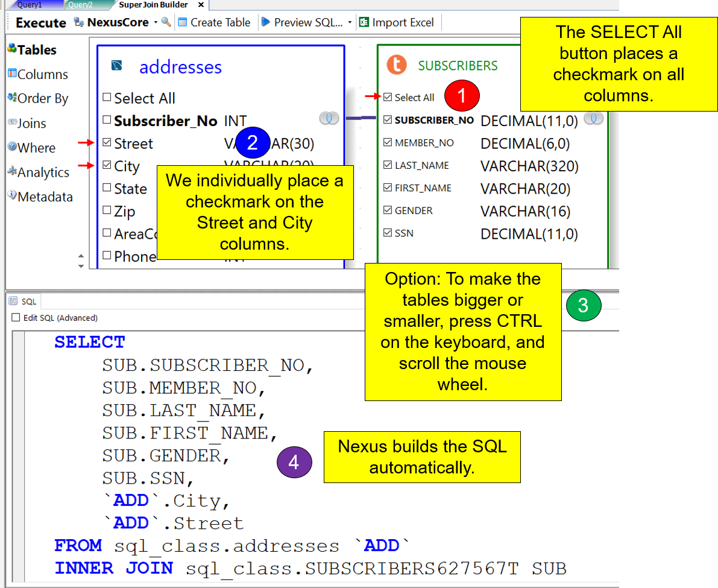Uncheck Select All in SUBSCRIBERS table

click(388, 97)
